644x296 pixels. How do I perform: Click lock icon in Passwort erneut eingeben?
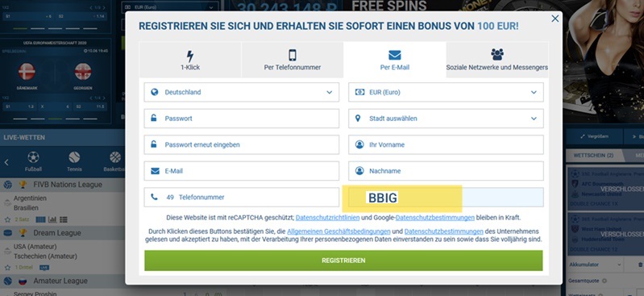(154, 144)
